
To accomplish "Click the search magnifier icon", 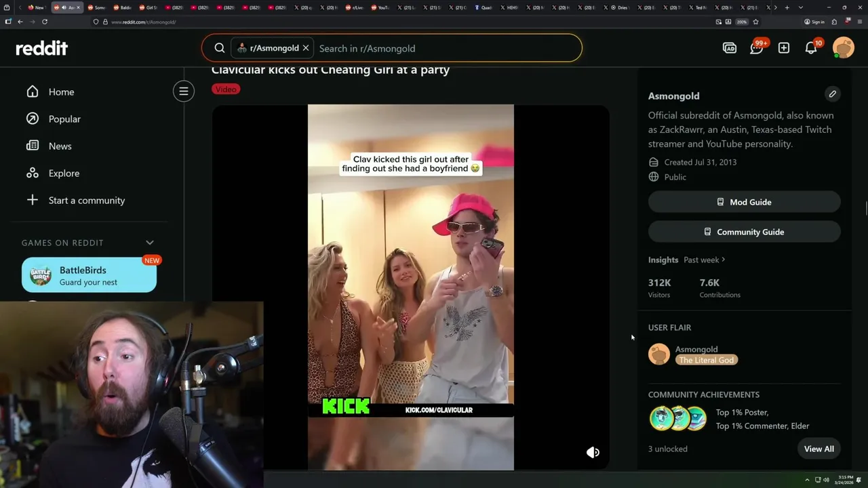I will 220,48.
